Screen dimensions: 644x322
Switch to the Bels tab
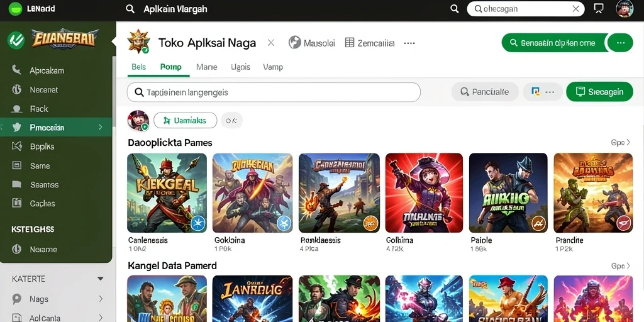(x=139, y=67)
